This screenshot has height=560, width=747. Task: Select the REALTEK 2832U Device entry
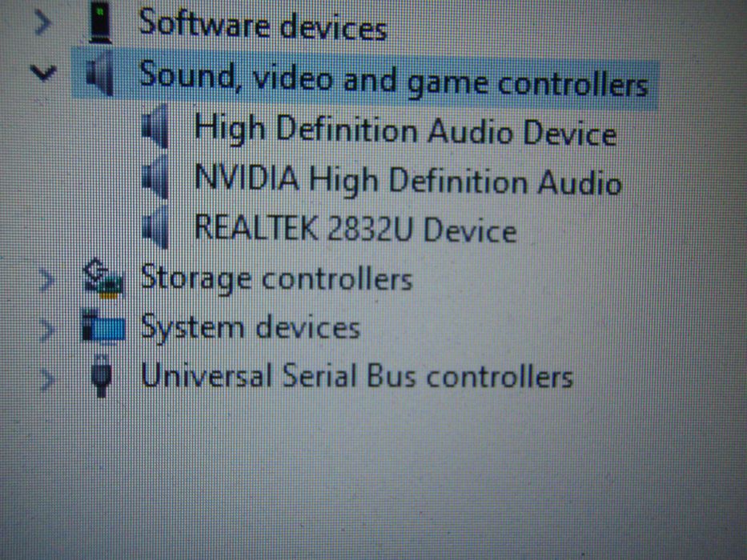click(355, 229)
